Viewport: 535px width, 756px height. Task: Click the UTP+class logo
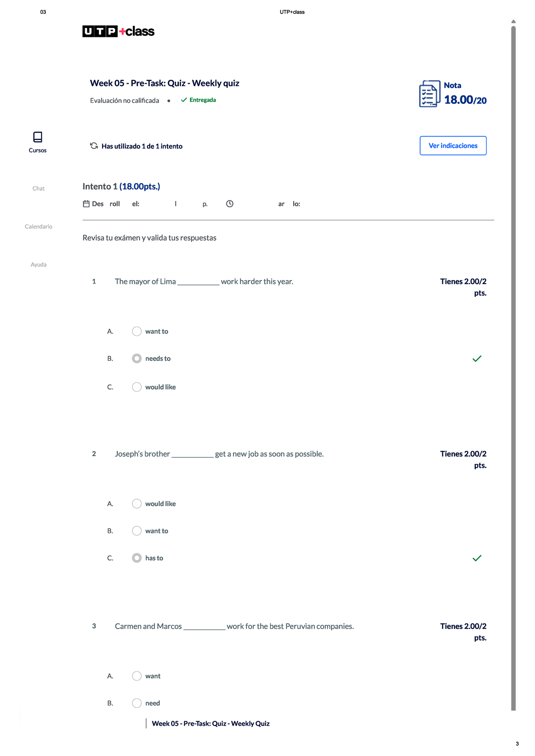[x=118, y=31]
